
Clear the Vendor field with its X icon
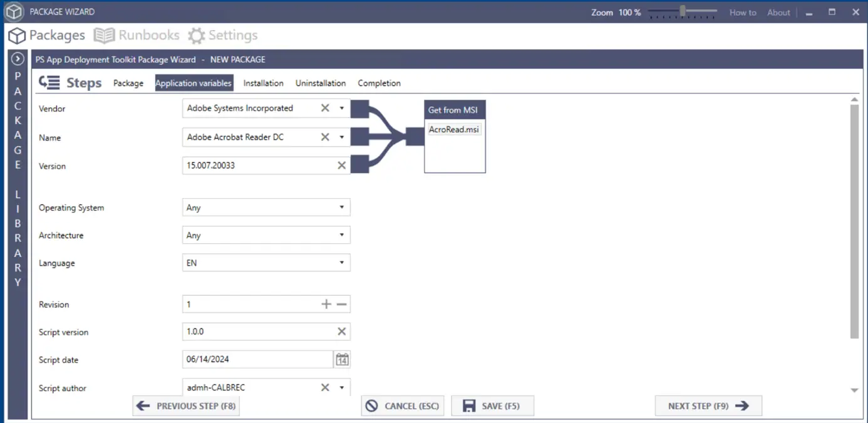tap(325, 108)
